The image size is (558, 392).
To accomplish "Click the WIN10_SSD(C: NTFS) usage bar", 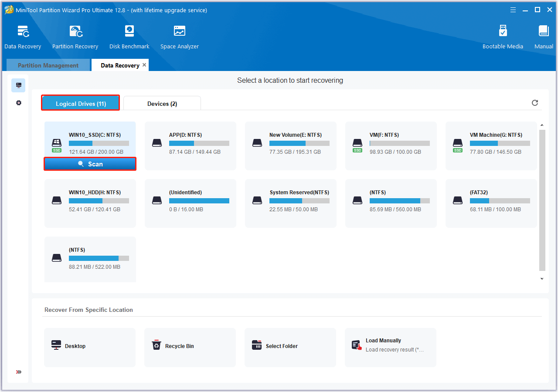I will coord(99,143).
